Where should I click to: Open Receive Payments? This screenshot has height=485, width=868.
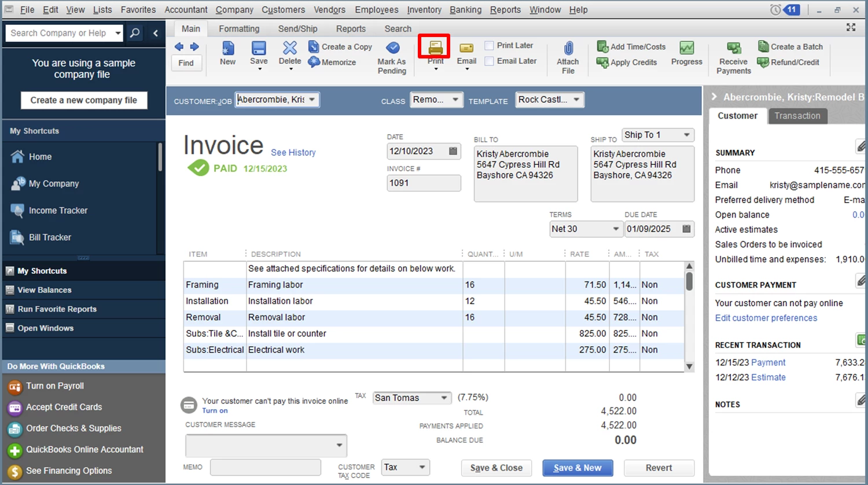pos(734,58)
